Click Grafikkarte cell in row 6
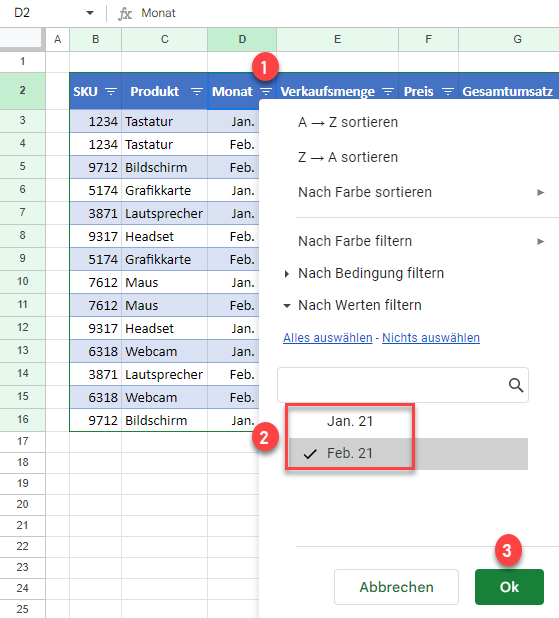Viewport: 559px width, 618px height. click(164, 190)
